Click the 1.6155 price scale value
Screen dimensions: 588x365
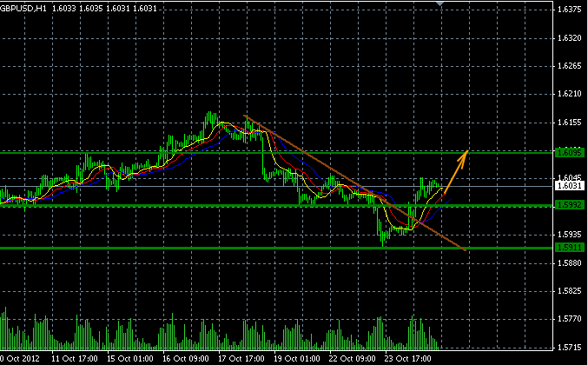click(x=569, y=123)
